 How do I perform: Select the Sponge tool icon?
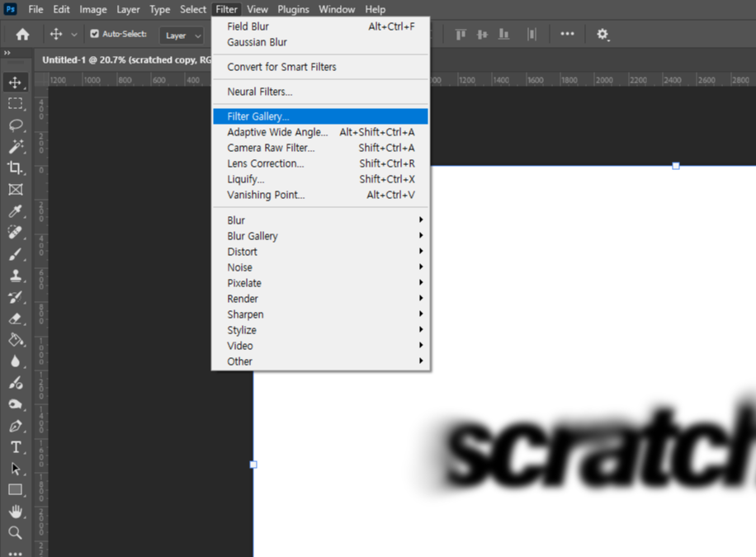pos(15,404)
